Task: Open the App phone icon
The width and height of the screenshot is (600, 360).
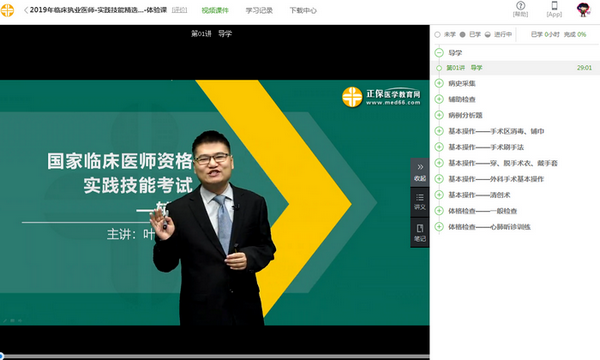Action: coord(554,9)
